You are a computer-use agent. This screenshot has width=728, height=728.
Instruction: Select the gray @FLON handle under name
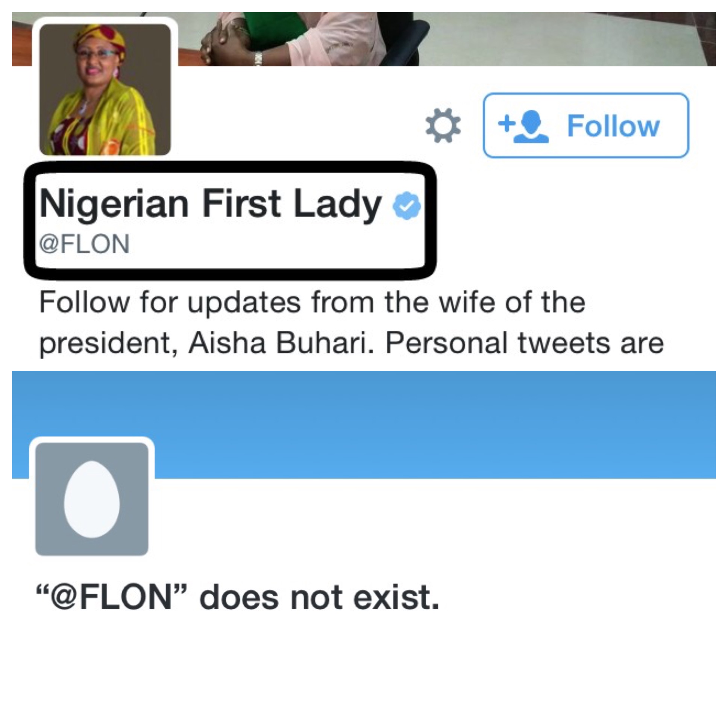[84, 244]
